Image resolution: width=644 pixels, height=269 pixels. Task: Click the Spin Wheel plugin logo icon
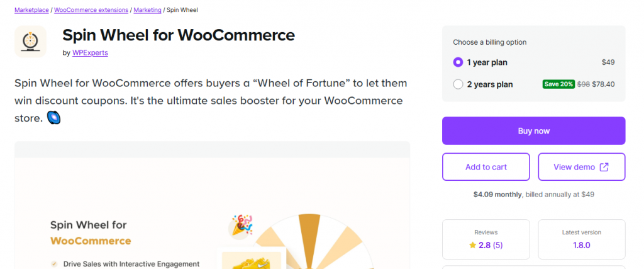coord(30,42)
